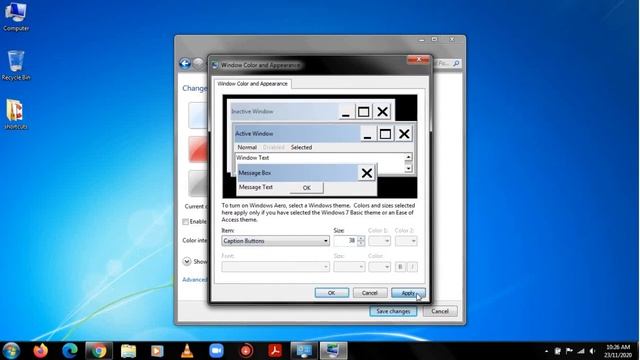Expand Show color mixer in background window
Viewport: 640px width, 360px height.
[187, 261]
